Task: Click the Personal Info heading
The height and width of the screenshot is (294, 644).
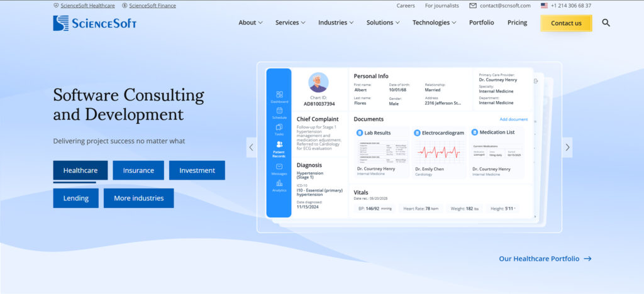Action: pyautogui.click(x=371, y=76)
